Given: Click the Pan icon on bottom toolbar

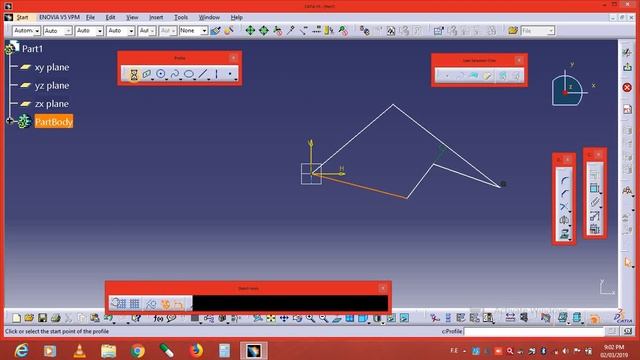Looking at the screenshot, I should [x=284, y=318].
